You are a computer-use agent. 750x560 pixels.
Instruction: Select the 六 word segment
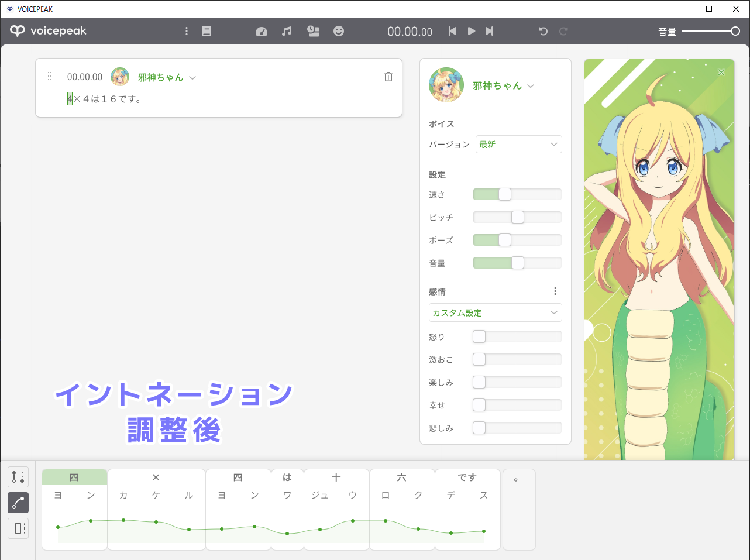point(402,477)
